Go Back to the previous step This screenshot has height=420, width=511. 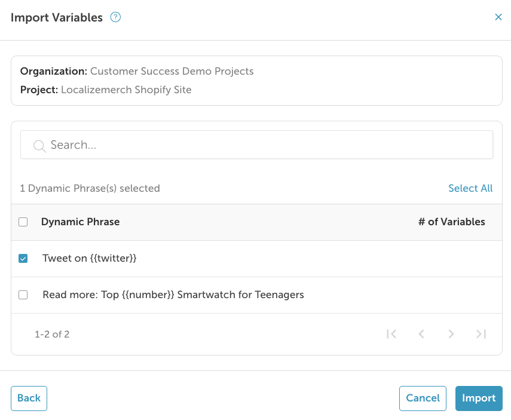(29, 398)
